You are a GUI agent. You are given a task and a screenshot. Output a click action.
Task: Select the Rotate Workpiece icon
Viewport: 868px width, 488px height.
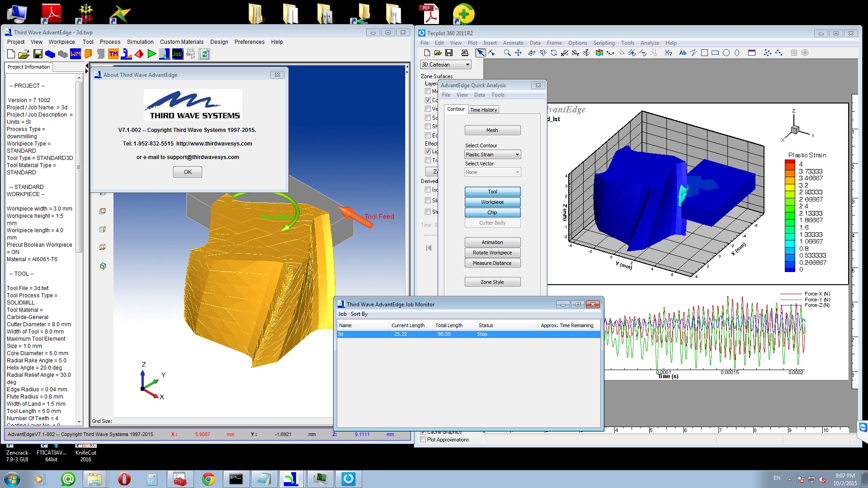[492, 253]
